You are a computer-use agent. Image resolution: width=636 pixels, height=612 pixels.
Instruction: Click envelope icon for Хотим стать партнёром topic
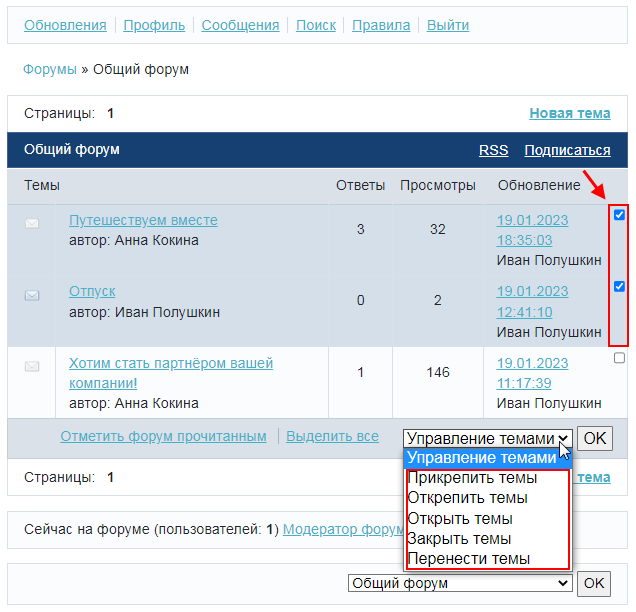click(32, 367)
